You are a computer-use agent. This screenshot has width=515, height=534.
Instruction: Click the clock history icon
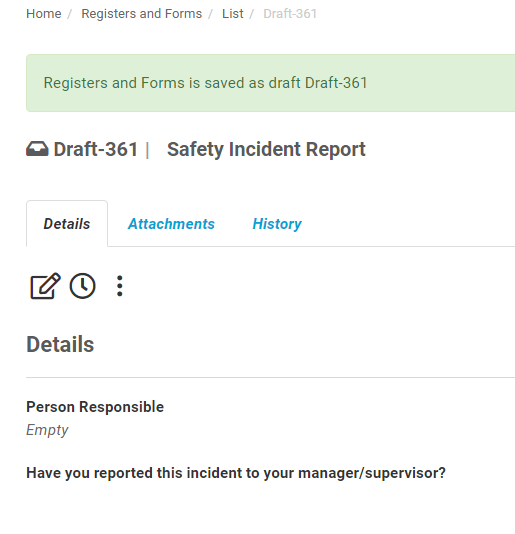82,286
